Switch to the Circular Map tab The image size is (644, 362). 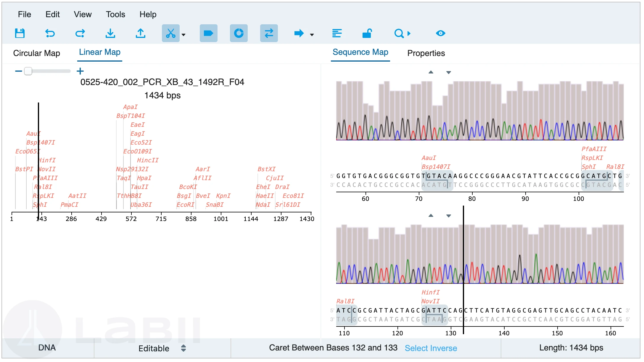(x=37, y=53)
